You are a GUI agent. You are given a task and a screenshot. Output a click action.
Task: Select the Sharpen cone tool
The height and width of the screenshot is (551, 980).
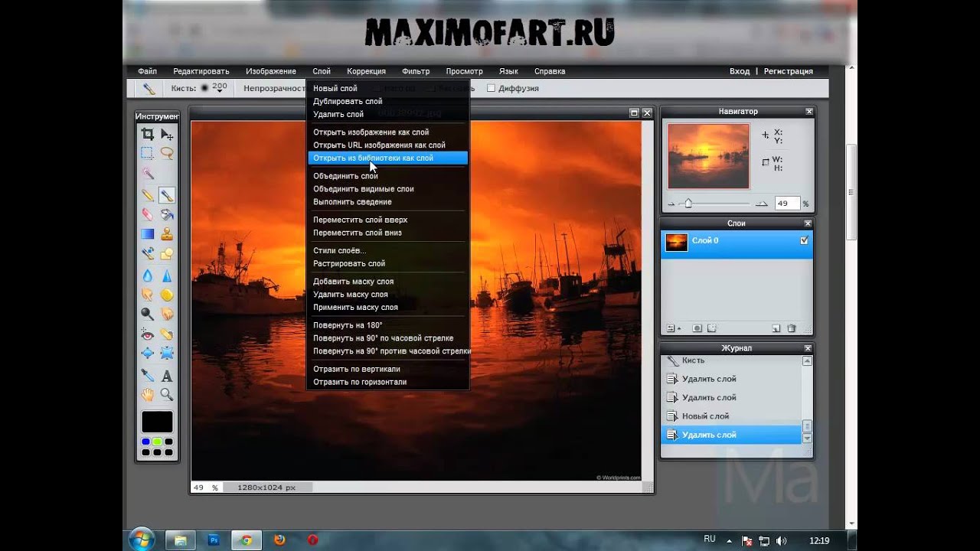point(167,275)
